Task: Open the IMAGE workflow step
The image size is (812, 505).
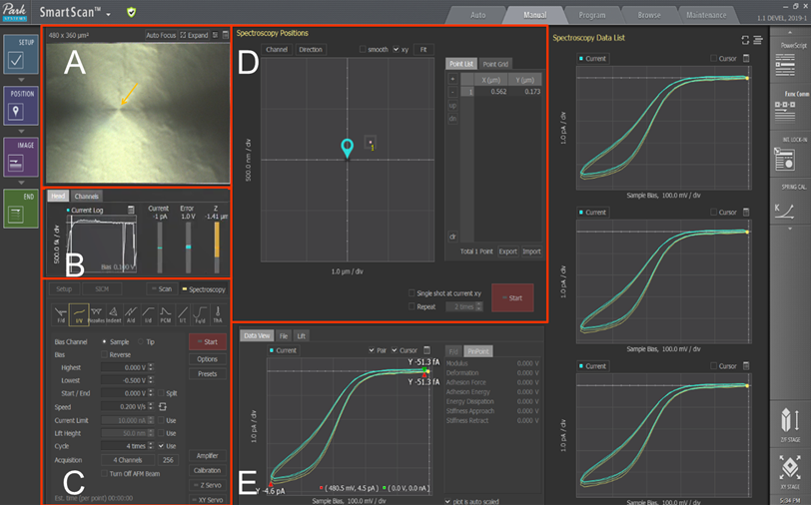Action: tap(21, 157)
